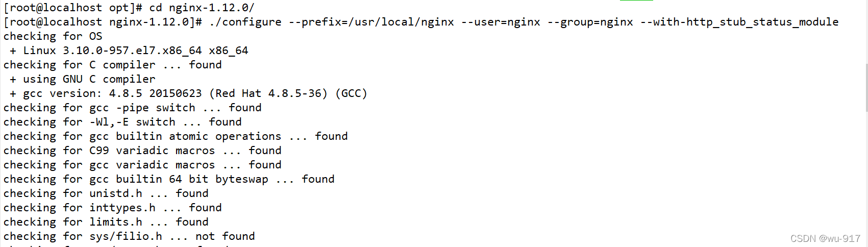
Task: Click the ./configure command text
Action: (245, 22)
